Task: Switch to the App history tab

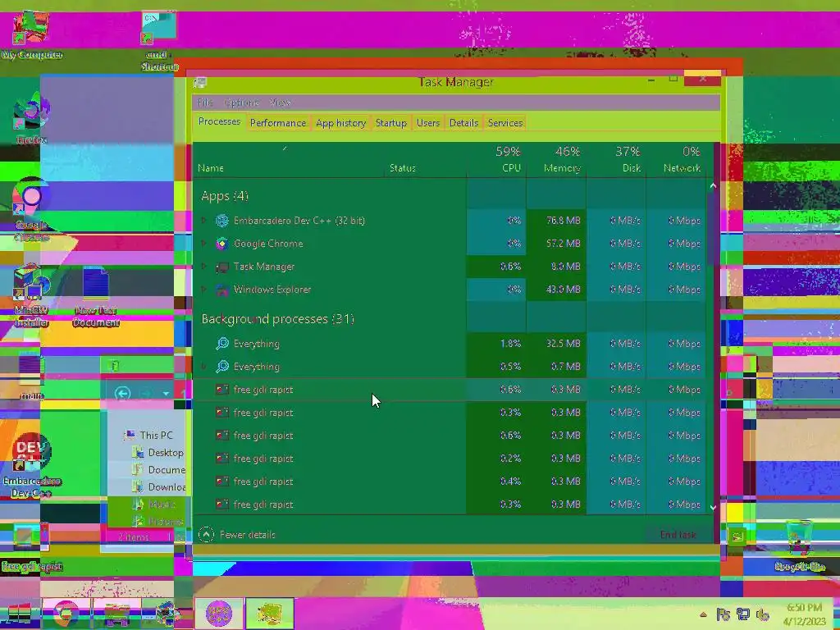Action: tap(340, 123)
